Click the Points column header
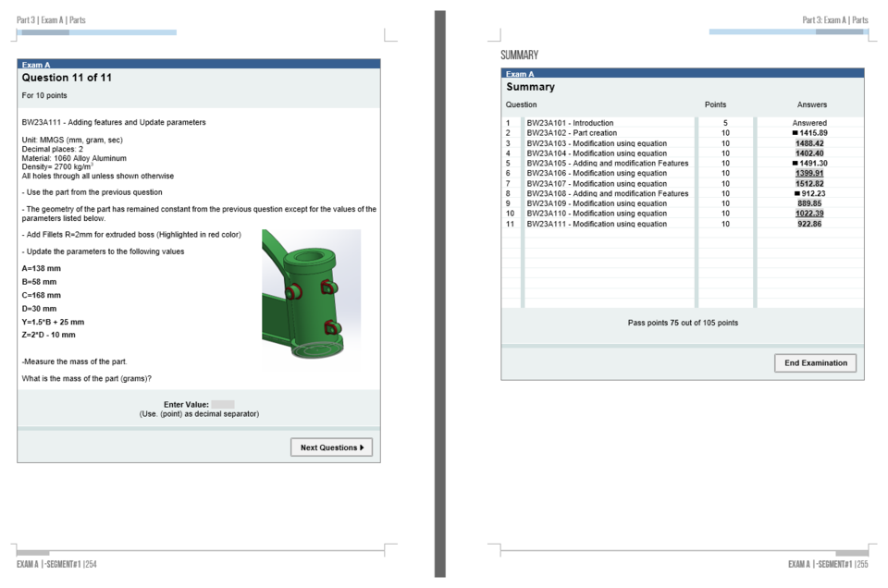 coord(714,104)
